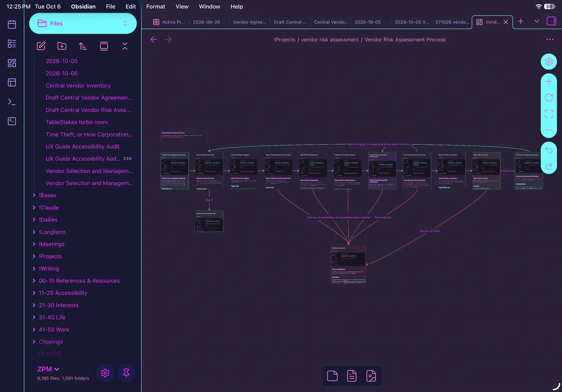Open the dashboard tiles ribbon icon
The image size is (562, 392).
coord(12,63)
